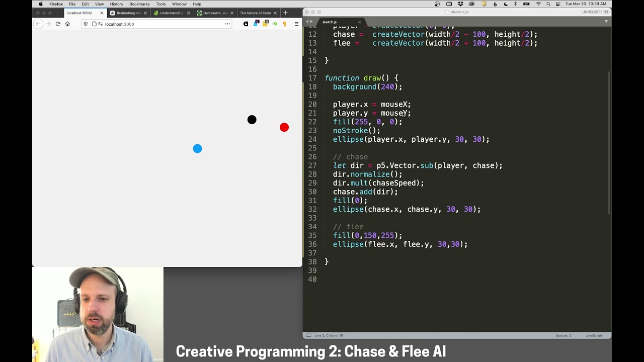Click the localhost:3000 address bar

click(x=156, y=24)
